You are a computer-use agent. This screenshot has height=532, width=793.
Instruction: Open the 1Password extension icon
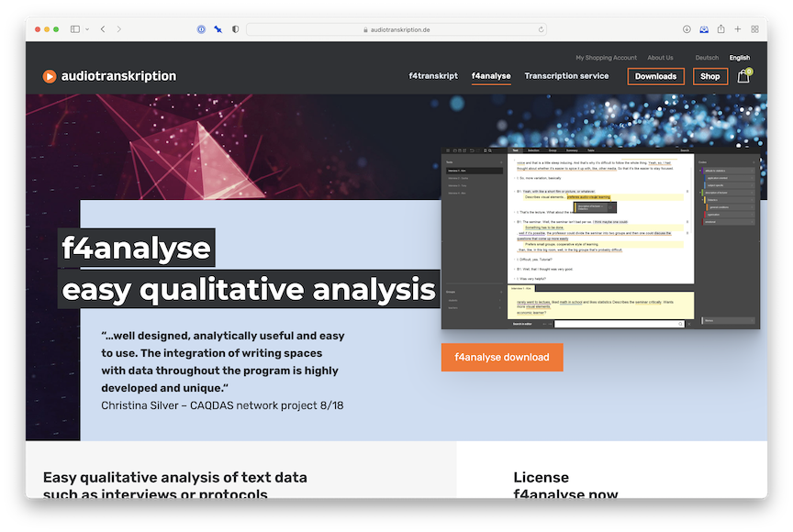pos(201,29)
